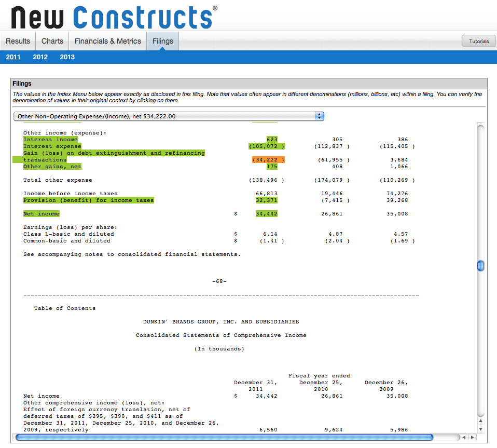
Task: Click the vertical scrollbar up arrow
Action: pyautogui.click(x=480, y=421)
